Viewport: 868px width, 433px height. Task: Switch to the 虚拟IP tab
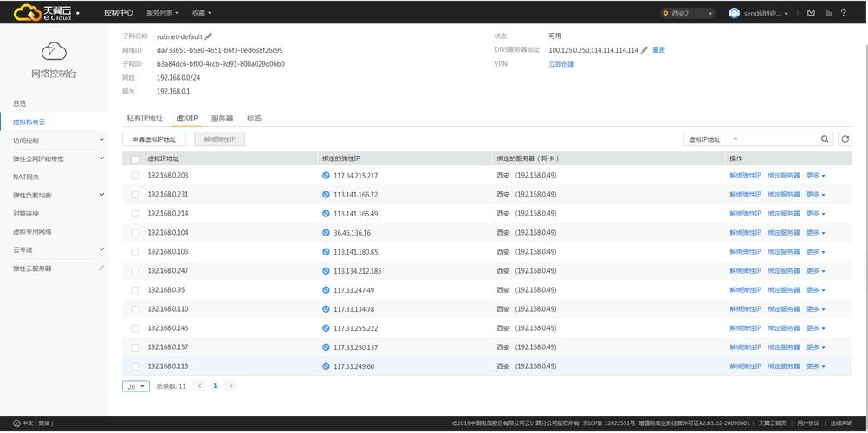[186, 119]
